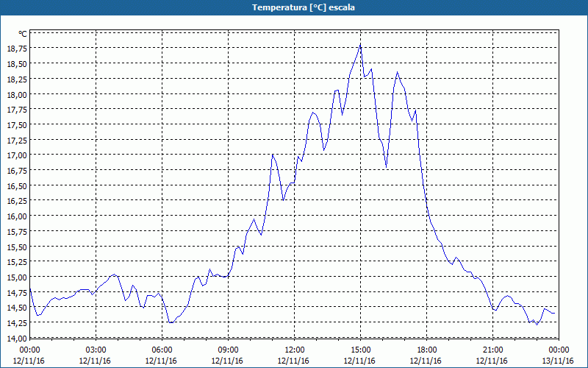
Task: Click the 17,25 axis value
Action: tap(17, 140)
